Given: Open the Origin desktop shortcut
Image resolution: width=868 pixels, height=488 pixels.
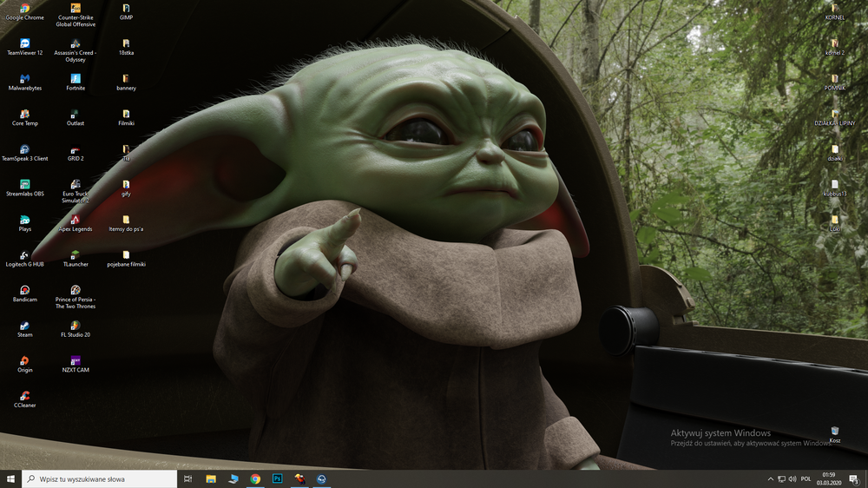Looking at the screenshot, I should (25, 365).
